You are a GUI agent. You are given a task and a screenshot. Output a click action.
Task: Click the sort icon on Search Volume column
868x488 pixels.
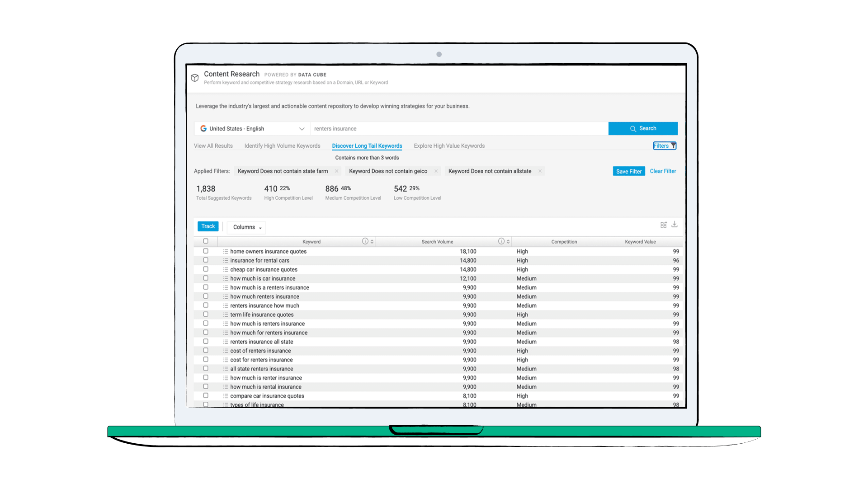(x=507, y=241)
